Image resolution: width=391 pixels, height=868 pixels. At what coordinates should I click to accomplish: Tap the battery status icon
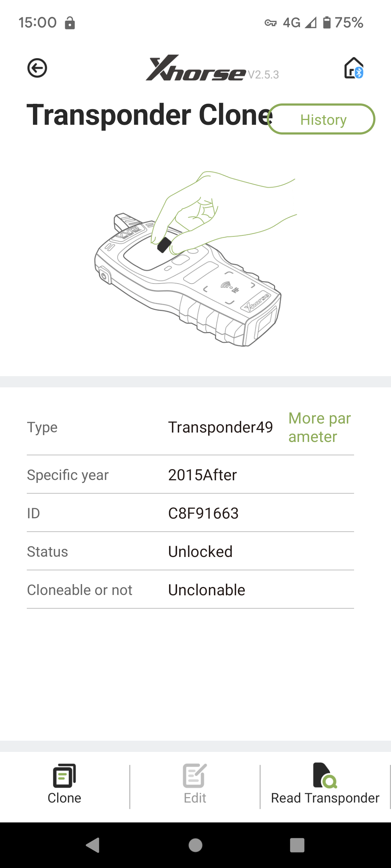[327, 22]
